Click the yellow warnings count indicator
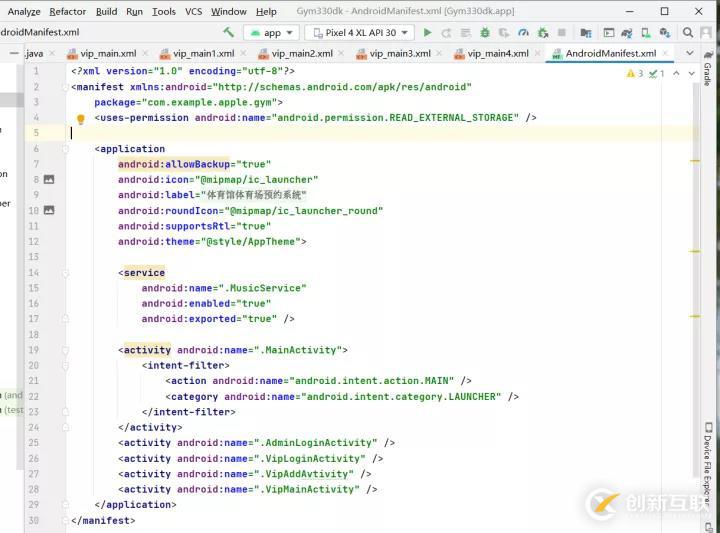Viewport: 720px width, 533px height. pos(635,73)
